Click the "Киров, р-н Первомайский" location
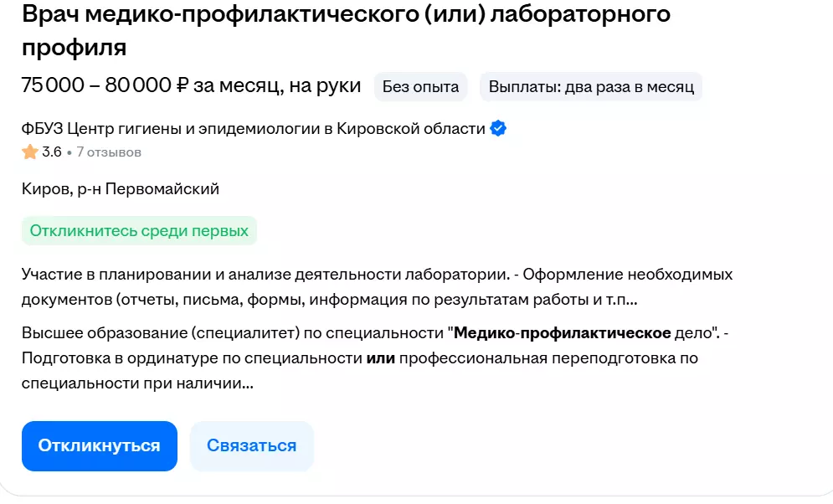The image size is (833, 504). pyautogui.click(x=121, y=189)
